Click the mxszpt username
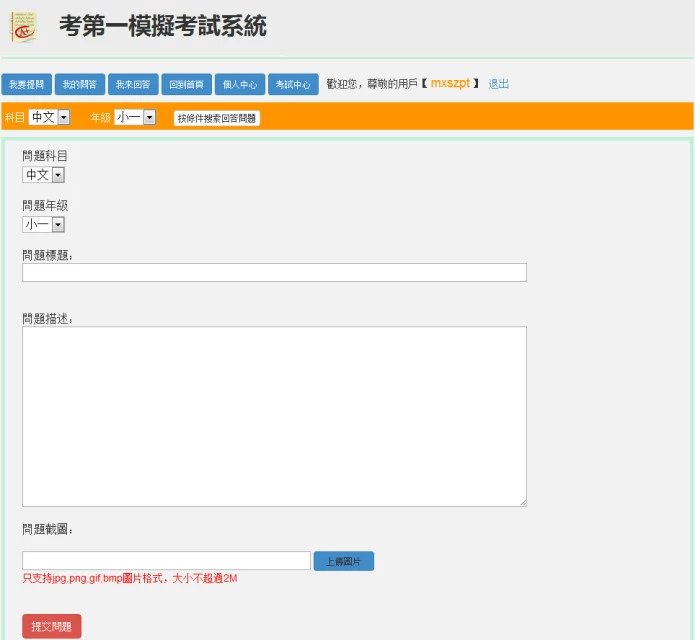The width and height of the screenshot is (695, 640). [x=450, y=84]
